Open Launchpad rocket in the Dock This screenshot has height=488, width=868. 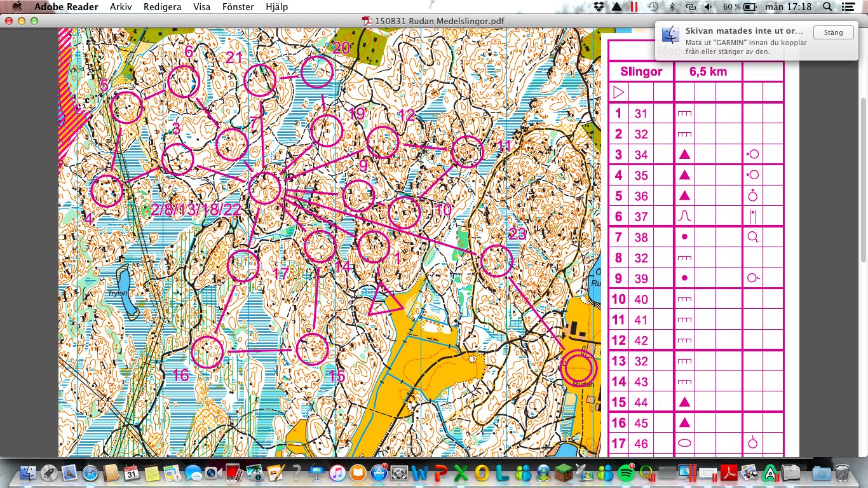click(x=49, y=473)
